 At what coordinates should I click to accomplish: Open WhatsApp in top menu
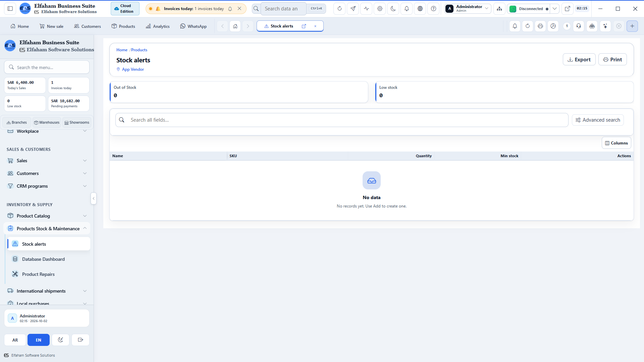click(194, 26)
